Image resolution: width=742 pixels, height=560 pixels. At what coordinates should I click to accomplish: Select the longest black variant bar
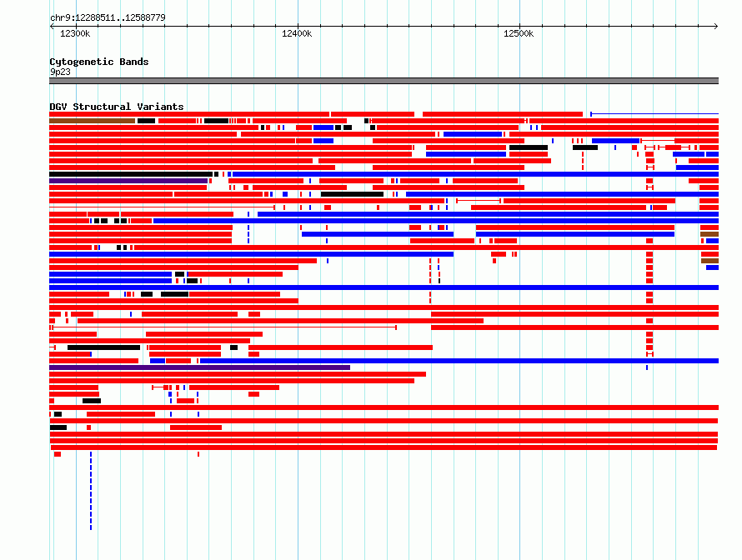pos(131,174)
